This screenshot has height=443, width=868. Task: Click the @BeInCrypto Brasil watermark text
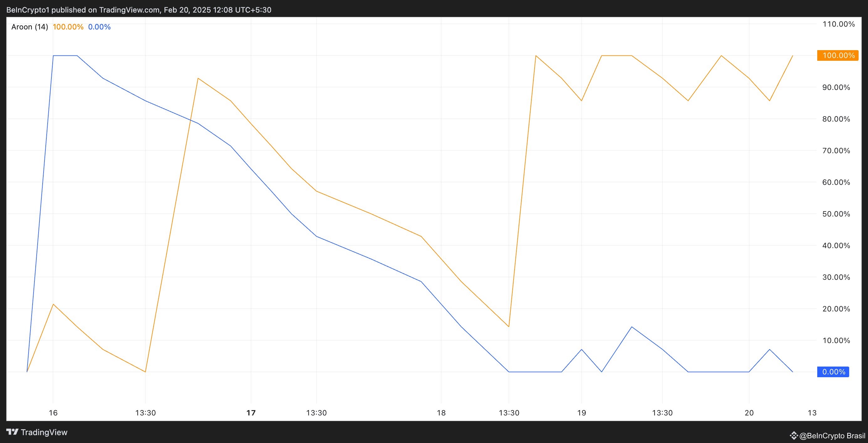point(832,435)
